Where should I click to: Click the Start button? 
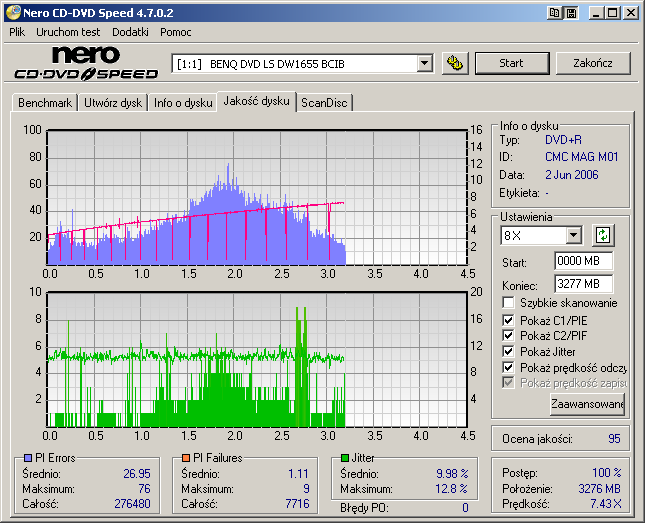tap(512, 63)
